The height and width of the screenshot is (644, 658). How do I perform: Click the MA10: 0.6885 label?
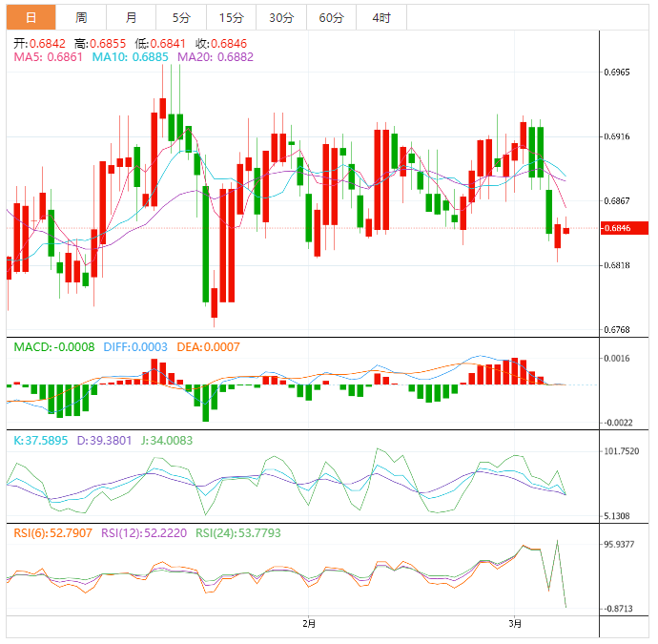coord(130,57)
